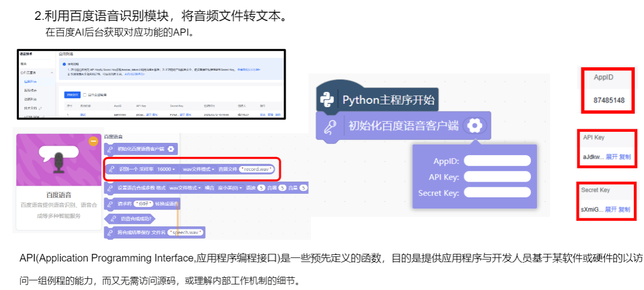Click microphone icon on the 请求将 你好 block
Viewport: 644px width, 290px height.
click(x=110, y=204)
